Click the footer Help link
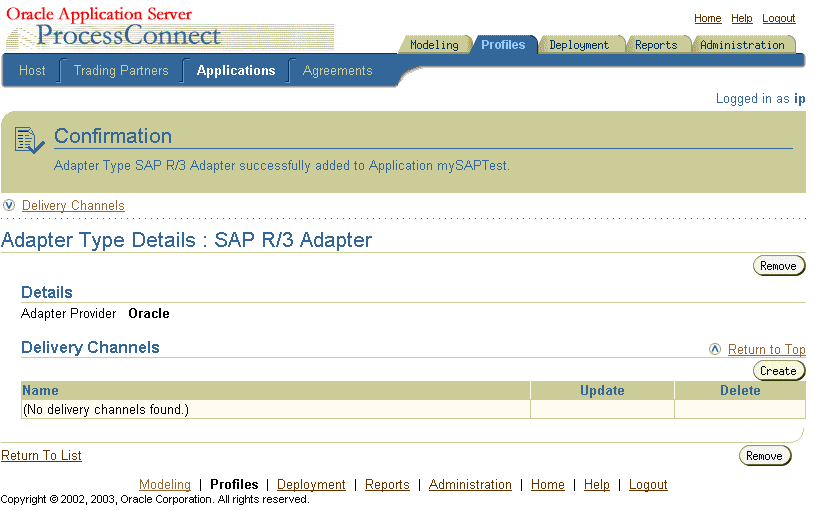The height and width of the screenshot is (511, 814). tap(596, 485)
